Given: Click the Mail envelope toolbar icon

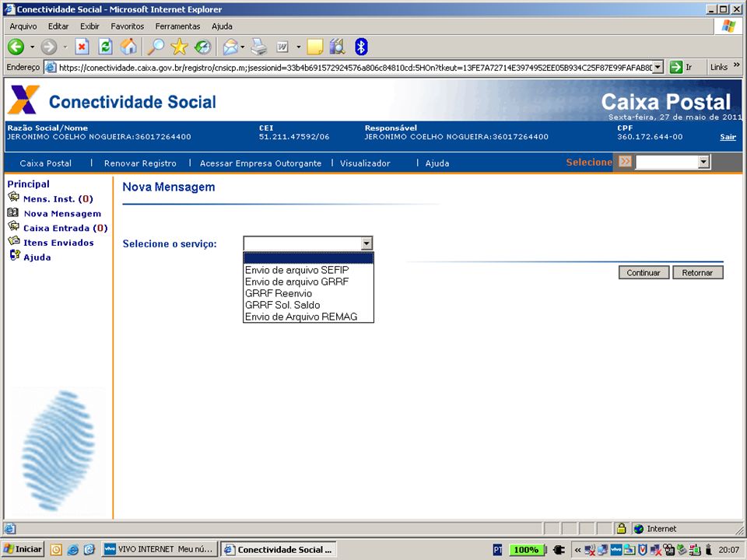Looking at the screenshot, I should (x=230, y=47).
